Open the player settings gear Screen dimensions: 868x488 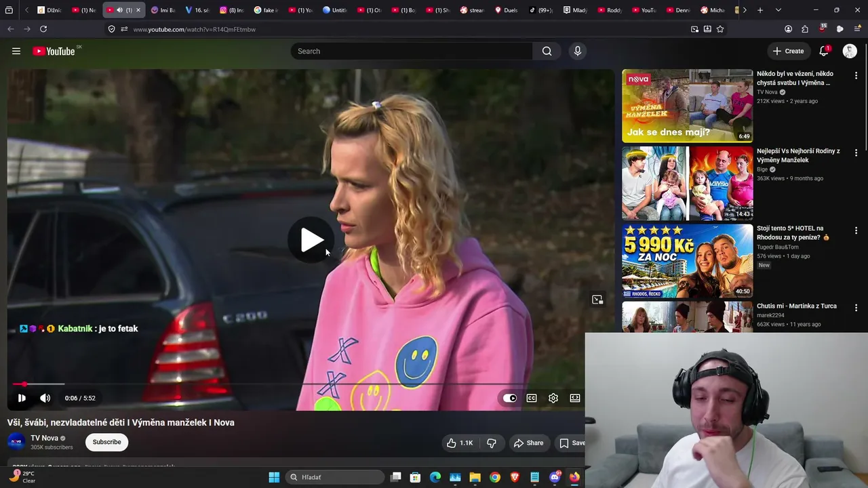tap(553, 398)
